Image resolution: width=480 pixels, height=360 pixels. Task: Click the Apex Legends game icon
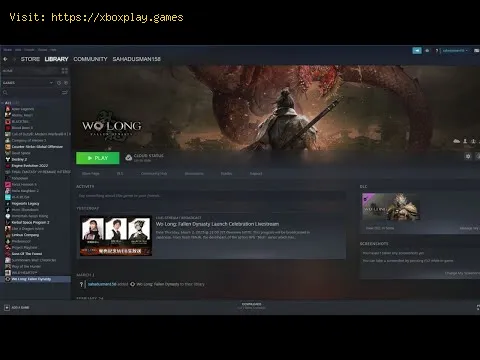click(8, 109)
